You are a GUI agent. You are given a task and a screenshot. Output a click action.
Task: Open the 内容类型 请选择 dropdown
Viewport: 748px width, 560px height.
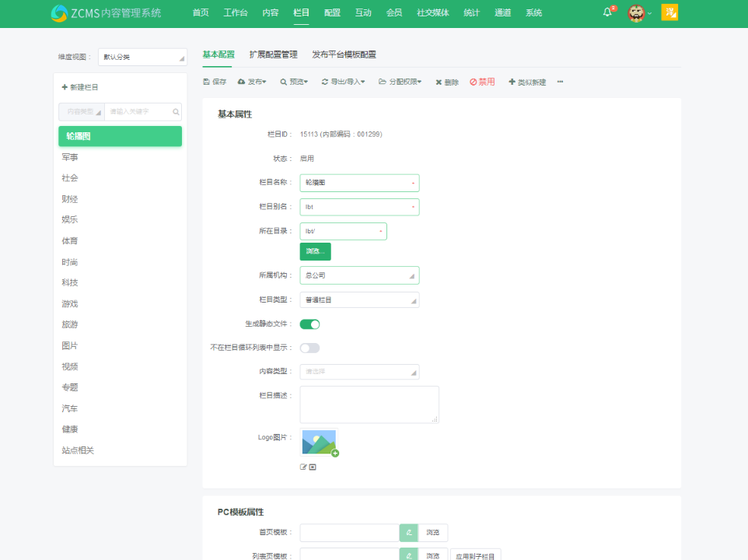click(x=359, y=372)
